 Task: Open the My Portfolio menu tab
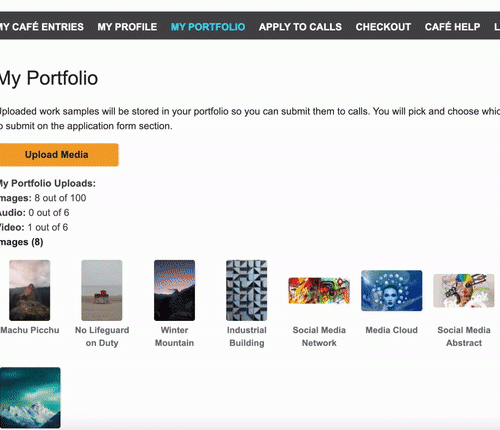tap(208, 27)
